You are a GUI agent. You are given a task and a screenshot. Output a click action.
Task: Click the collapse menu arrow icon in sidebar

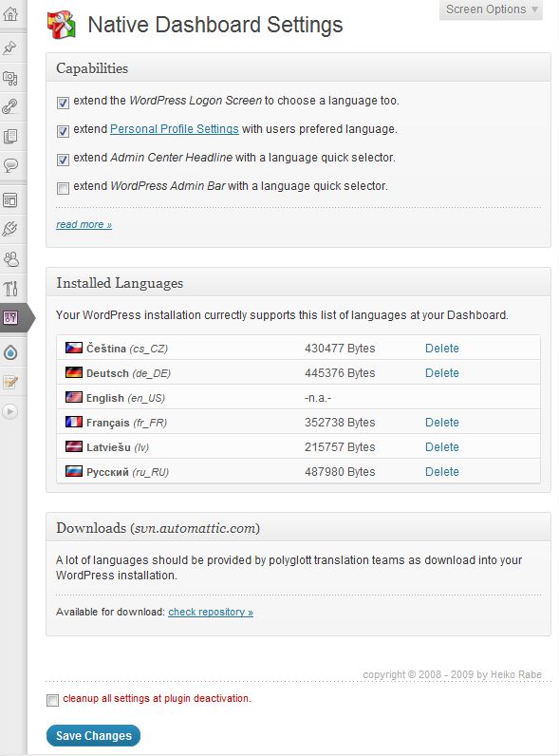[x=10, y=411]
